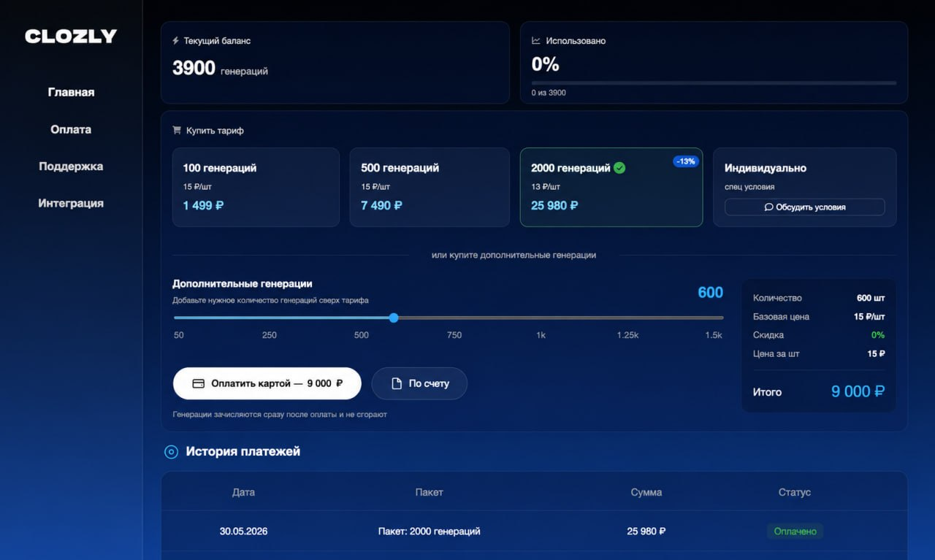Navigate to Главная in sidebar
This screenshot has width=935, height=560.
pos(71,92)
